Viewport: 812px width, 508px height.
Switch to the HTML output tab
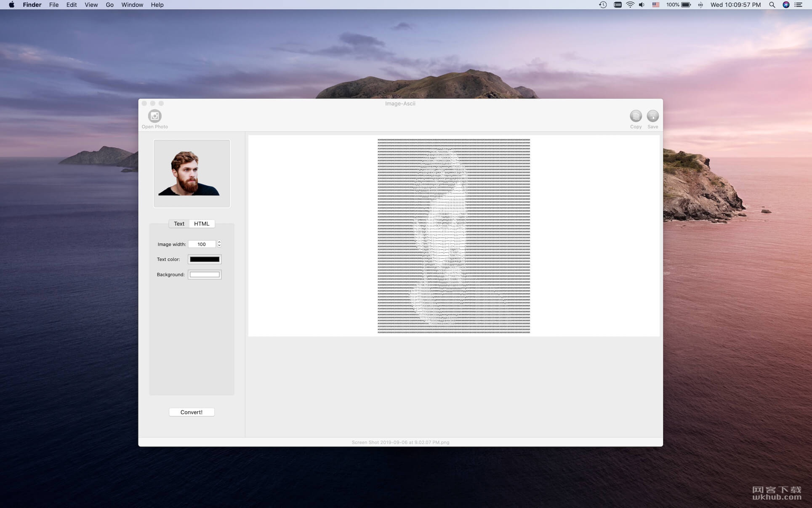tap(202, 224)
